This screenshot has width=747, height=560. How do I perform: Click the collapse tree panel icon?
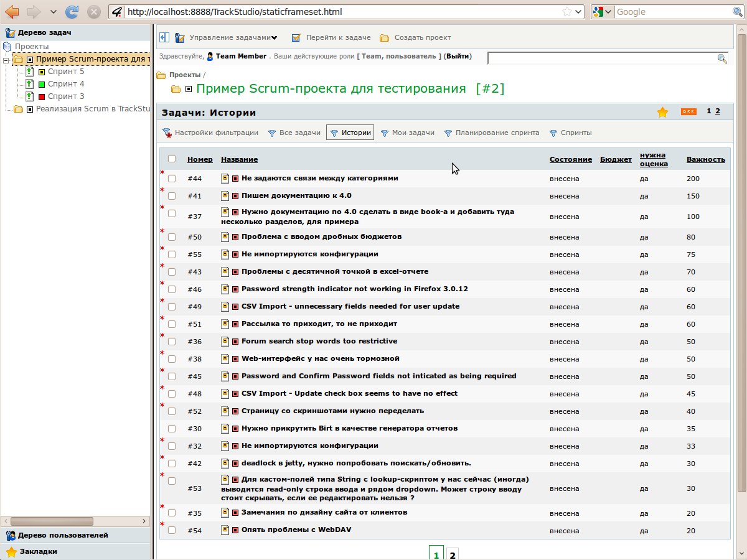(164, 37)
